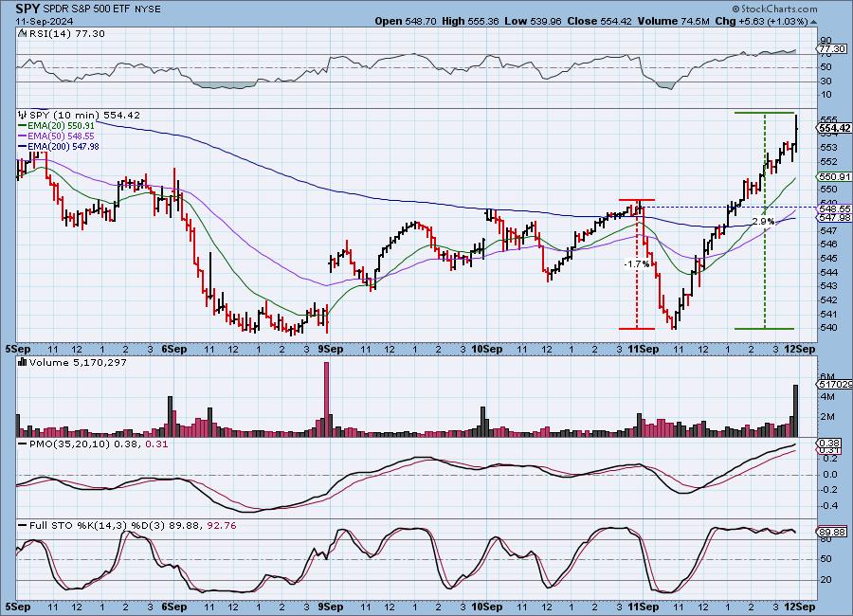Click the 554.42 last price tag on right axis
Viewport: 853px width, 616px height.
tap(834, 128)
